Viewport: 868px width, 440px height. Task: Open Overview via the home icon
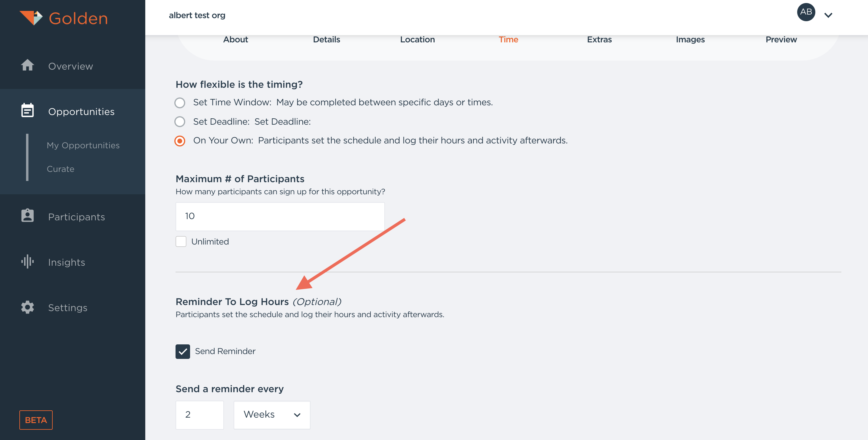pyautogui.click(x=28, y=65)
